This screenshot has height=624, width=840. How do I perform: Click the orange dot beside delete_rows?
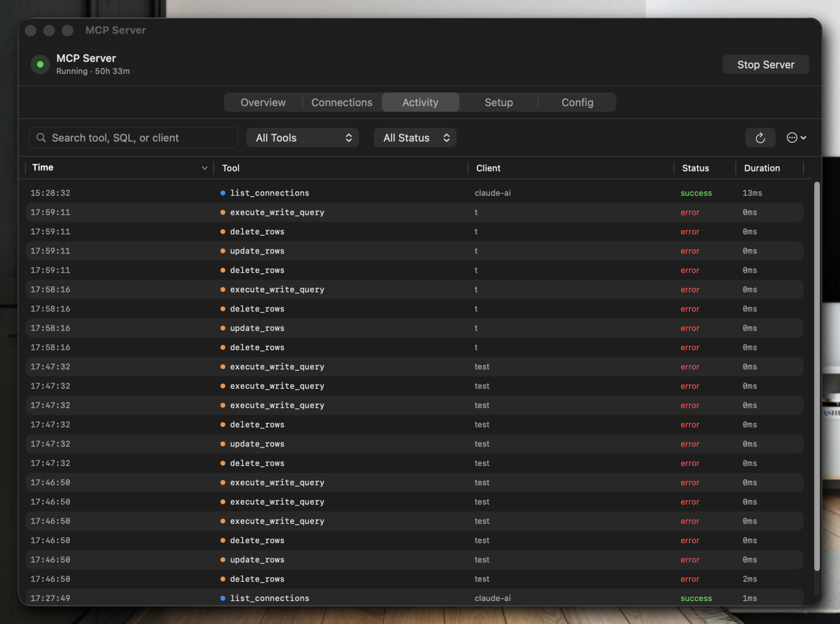(x=222, y=232)
